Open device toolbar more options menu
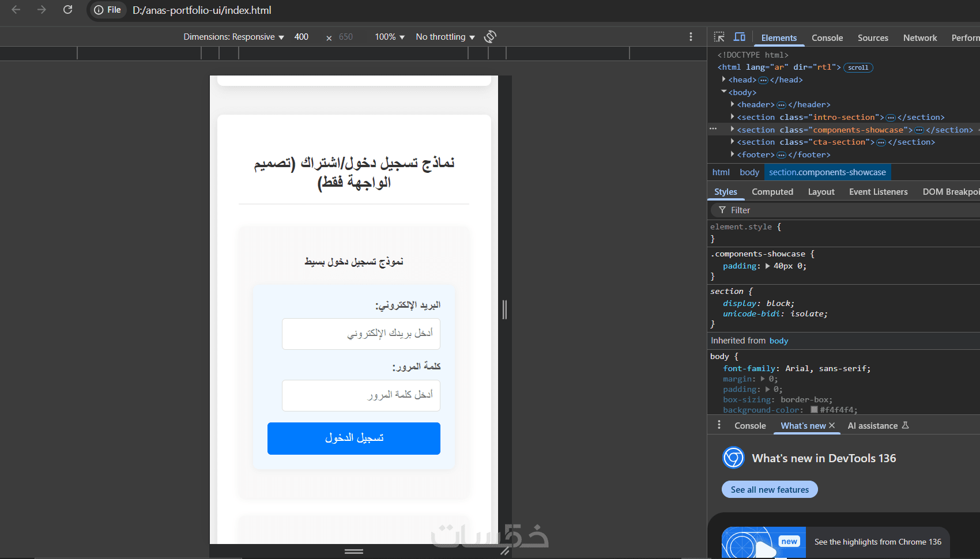Viewport: 980px width, 559px height. [691, 37]
